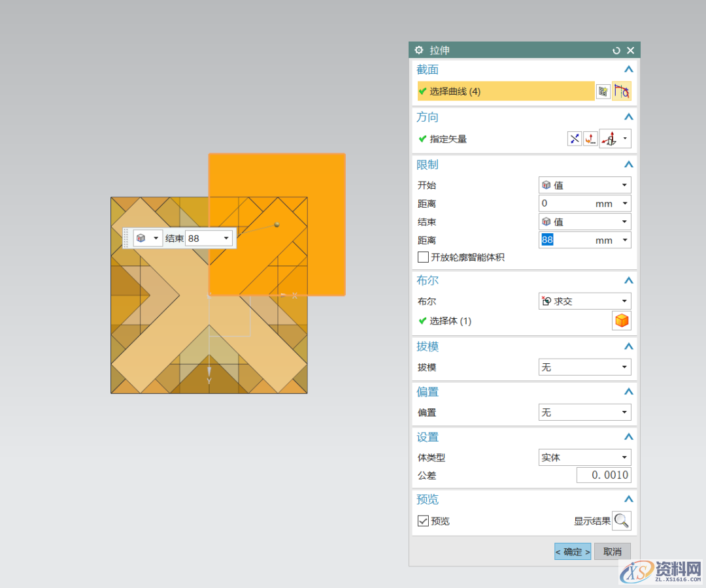
Task: Click the 确定 button to confirm extrude
Action: pyautogui.click(x=572, y=551)
